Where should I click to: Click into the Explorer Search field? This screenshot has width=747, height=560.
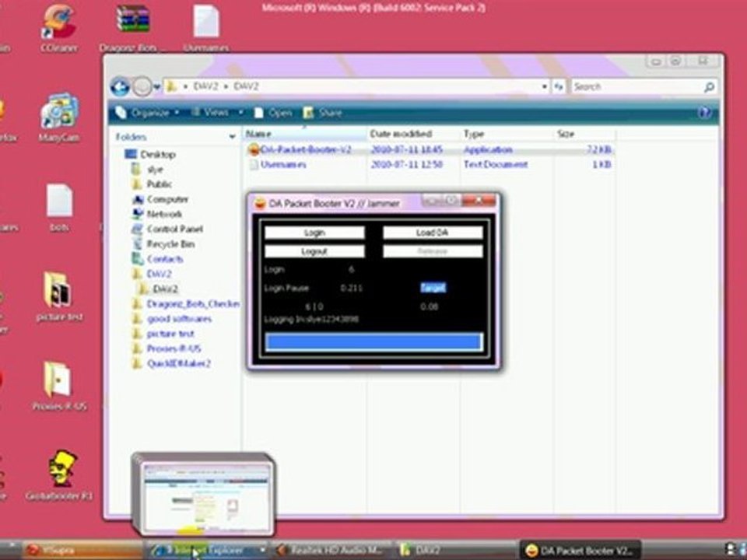coord(636,86)
